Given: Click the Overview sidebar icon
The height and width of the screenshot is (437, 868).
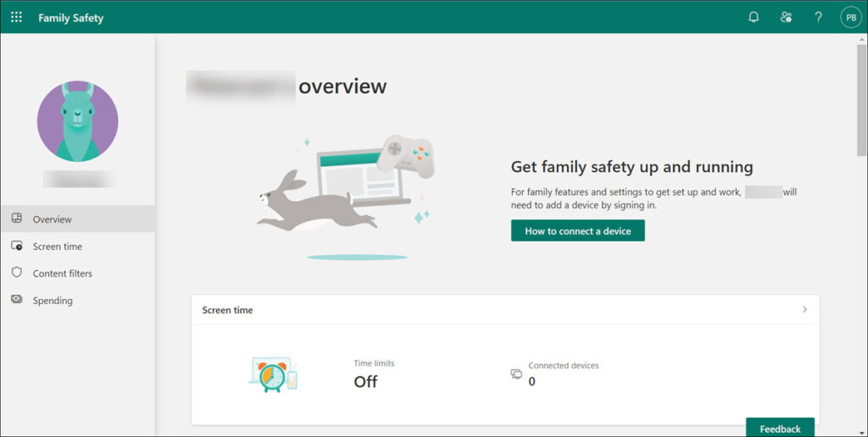Looking at the screenshot, I should (17, 218).
